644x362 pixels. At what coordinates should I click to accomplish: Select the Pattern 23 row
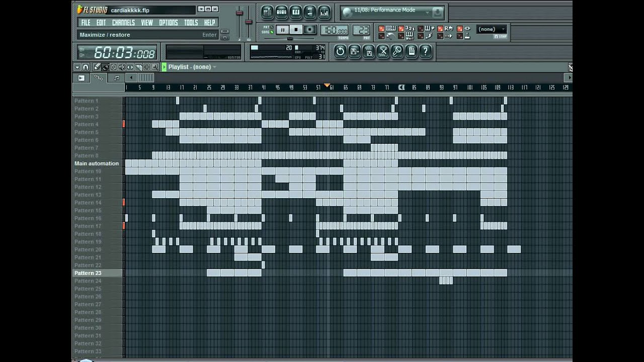click(98, 273)
